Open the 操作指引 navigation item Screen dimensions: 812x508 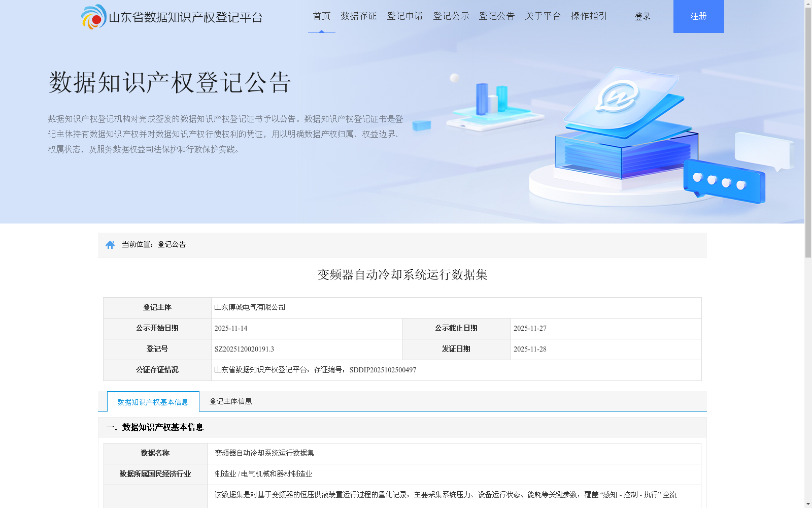click(x=589, y=16)
